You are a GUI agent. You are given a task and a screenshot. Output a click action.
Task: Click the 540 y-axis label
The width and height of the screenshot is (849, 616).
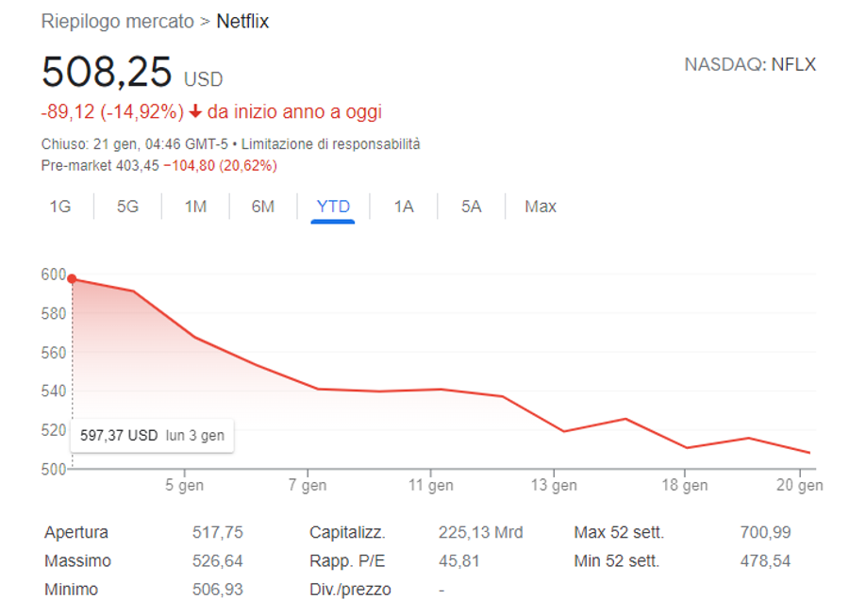54,391
